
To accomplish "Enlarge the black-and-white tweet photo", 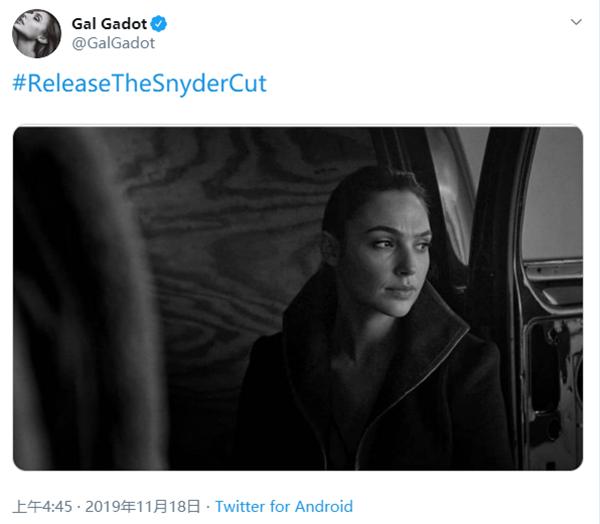I will [x=298, y=298].
